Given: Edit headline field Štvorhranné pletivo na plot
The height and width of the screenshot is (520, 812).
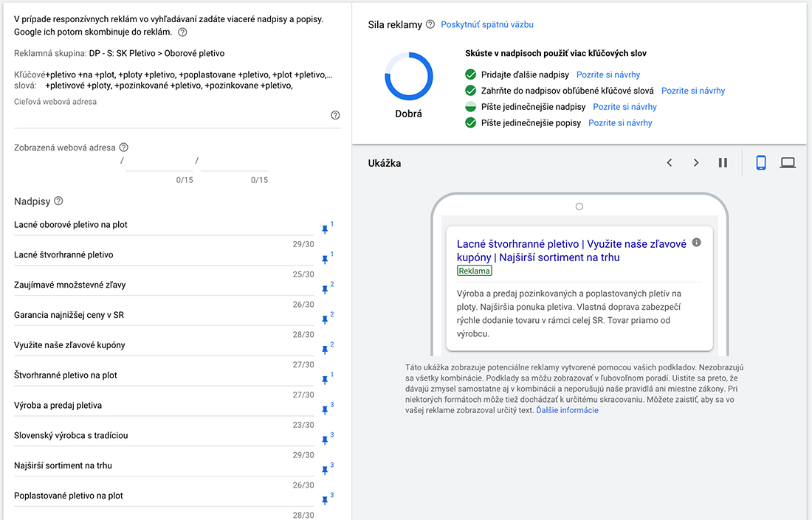Looking at the screenshot, I should pos(164,375).
